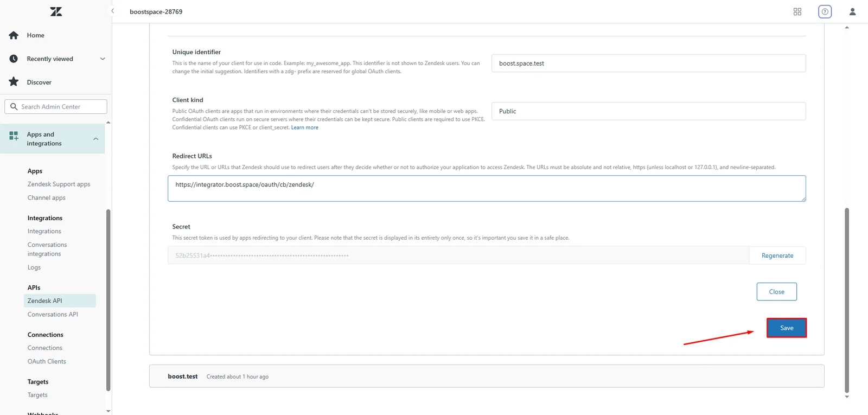Collapse the sidebar with the chevron
The image size is (868, 415).
(113, 11)
